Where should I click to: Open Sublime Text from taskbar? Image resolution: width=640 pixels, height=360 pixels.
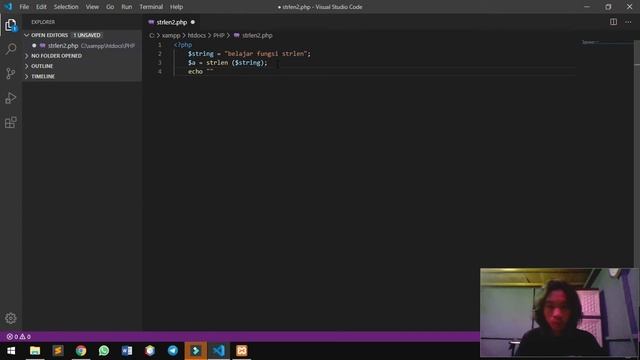pos(58,351)
